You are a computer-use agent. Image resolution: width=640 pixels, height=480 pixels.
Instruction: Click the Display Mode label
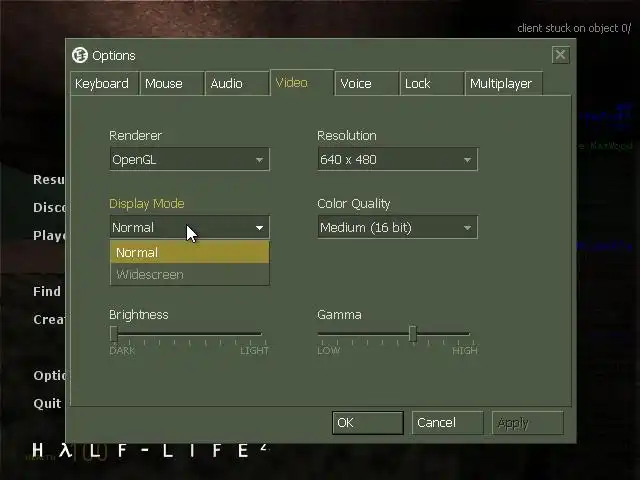pyautogui.click(x=147, y=204)
